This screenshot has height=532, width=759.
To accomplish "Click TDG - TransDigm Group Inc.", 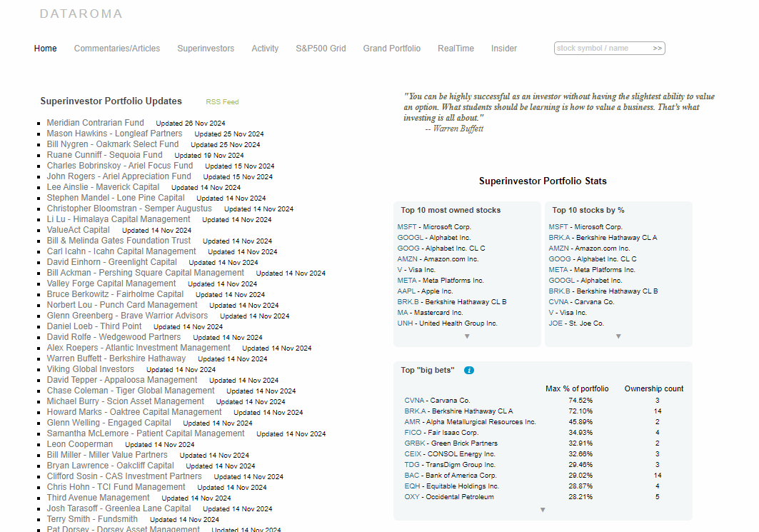I will (x=450, y=465).
